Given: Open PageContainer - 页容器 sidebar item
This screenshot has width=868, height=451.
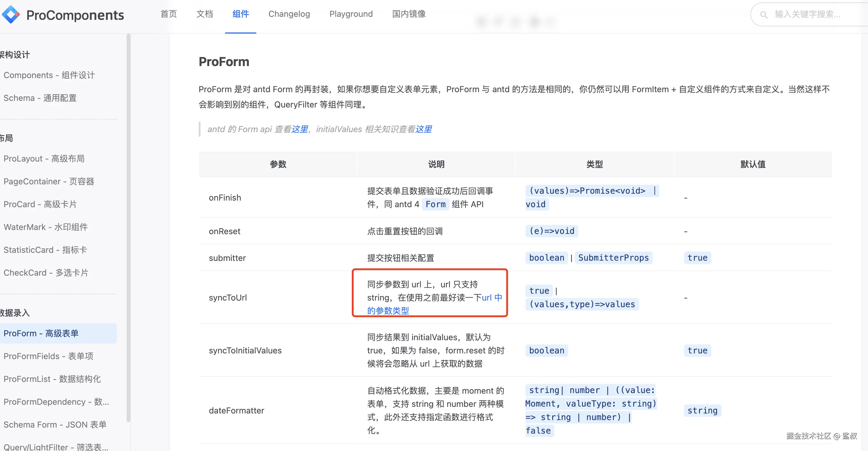Looking at the screenshot, I should [49, 181].
